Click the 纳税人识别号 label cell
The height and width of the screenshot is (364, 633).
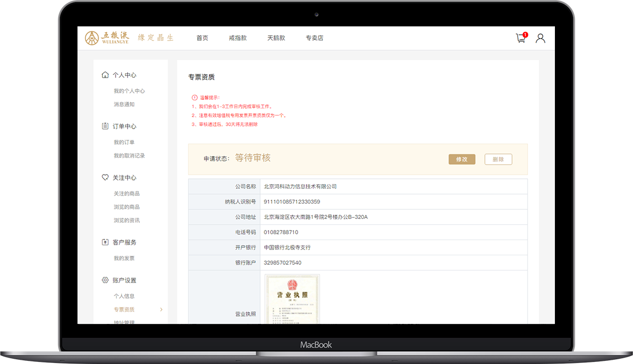(x=224, y=202)
